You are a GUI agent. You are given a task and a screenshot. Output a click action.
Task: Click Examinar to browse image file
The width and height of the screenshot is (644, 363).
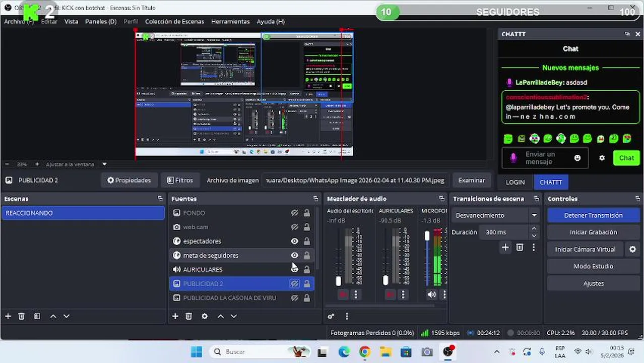tap(471, 180)
